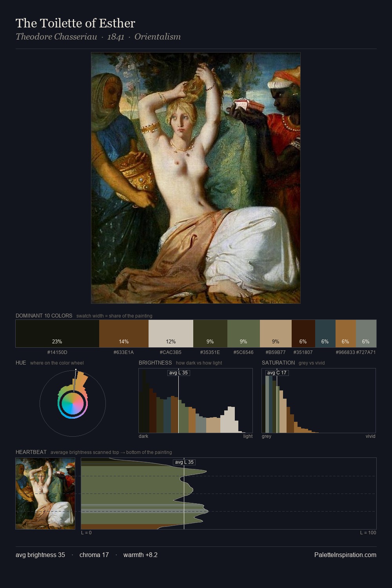
Task: Click the heartbeat brightness profile chart
Action: (x=229, y=494)
